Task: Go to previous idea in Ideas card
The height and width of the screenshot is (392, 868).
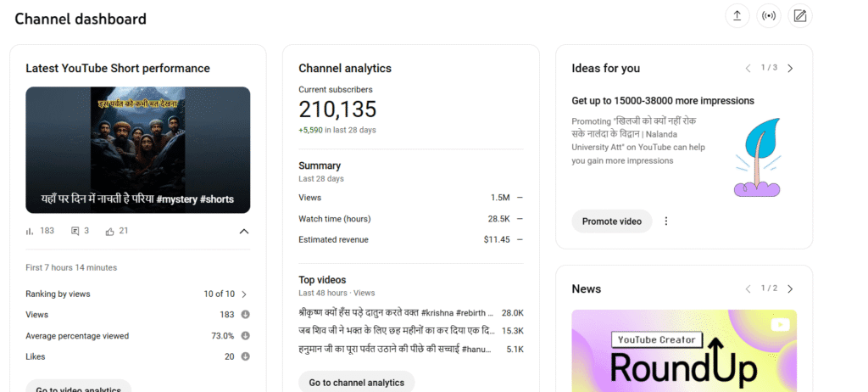Action: point(748,68)
